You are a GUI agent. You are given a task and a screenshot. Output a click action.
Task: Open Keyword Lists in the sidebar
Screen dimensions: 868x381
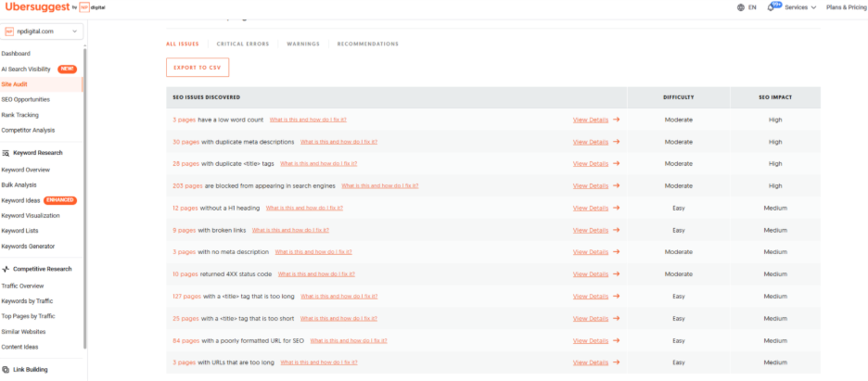(x=19, y=231)
